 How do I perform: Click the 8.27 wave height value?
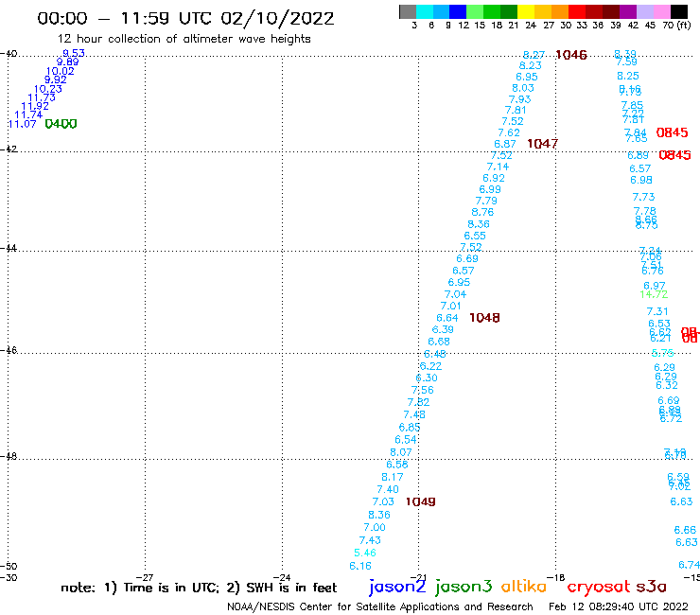(x=534, y=55)
